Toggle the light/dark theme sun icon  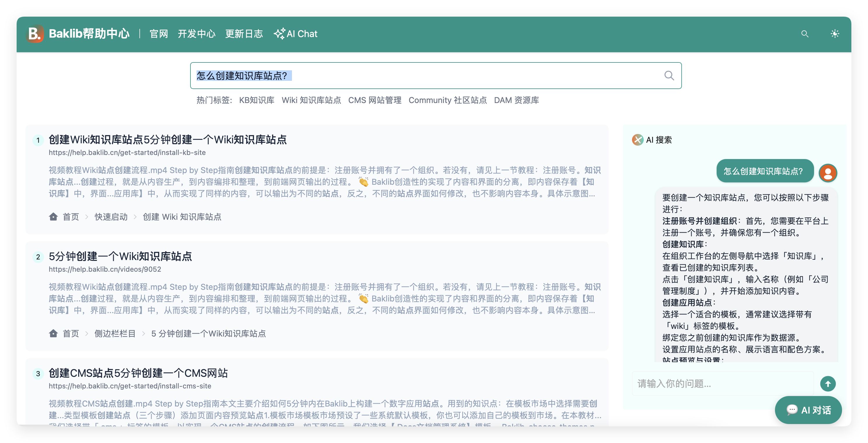point(835,34)
